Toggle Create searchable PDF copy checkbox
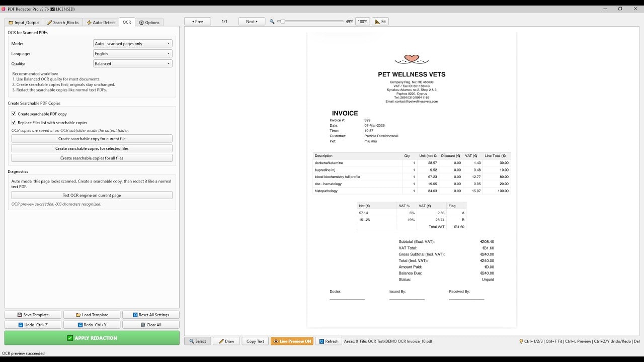This screenshot has width=644, height=362. pyautogui.click(x=14, y=114)
